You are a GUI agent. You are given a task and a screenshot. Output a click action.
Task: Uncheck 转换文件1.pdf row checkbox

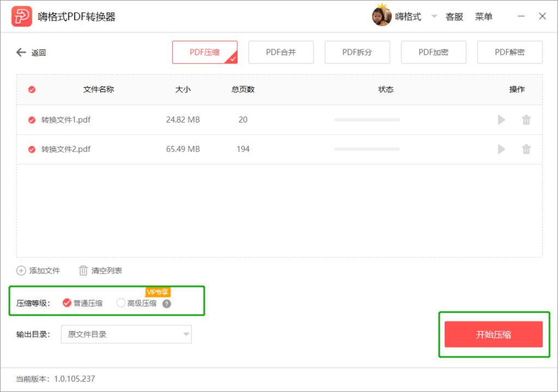click(x=32, y=120)
